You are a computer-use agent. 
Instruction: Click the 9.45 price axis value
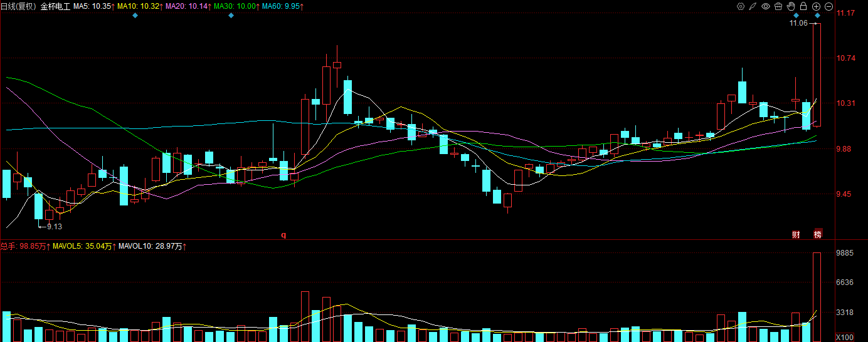(x=845, y=194)
